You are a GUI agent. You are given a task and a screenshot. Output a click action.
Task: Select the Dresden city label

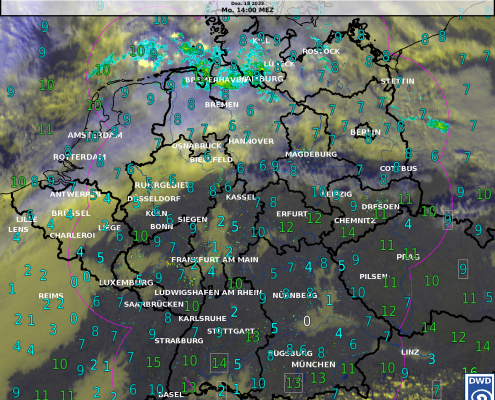[x=380, y=207]
